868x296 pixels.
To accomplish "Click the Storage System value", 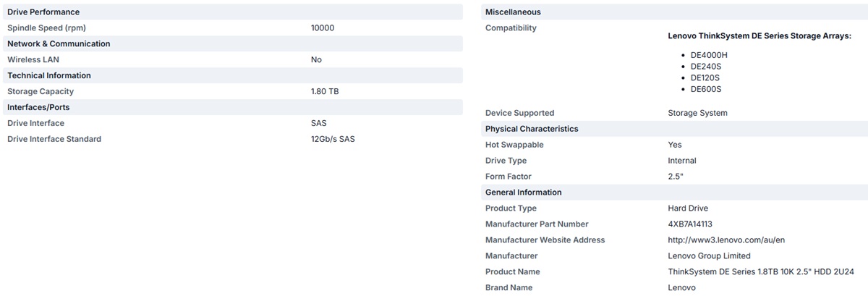I will [698, 114].
